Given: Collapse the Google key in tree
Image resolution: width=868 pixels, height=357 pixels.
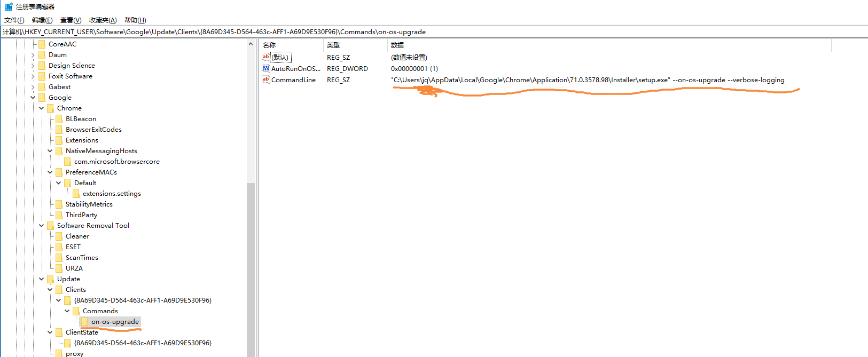Looking at the screenshot, I should 33,98.
